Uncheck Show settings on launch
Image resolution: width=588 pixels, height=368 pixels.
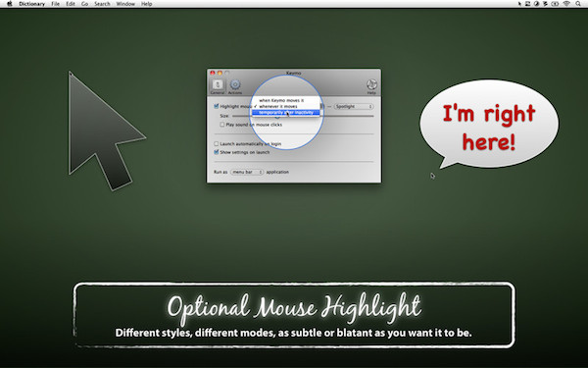click(217, 152)
